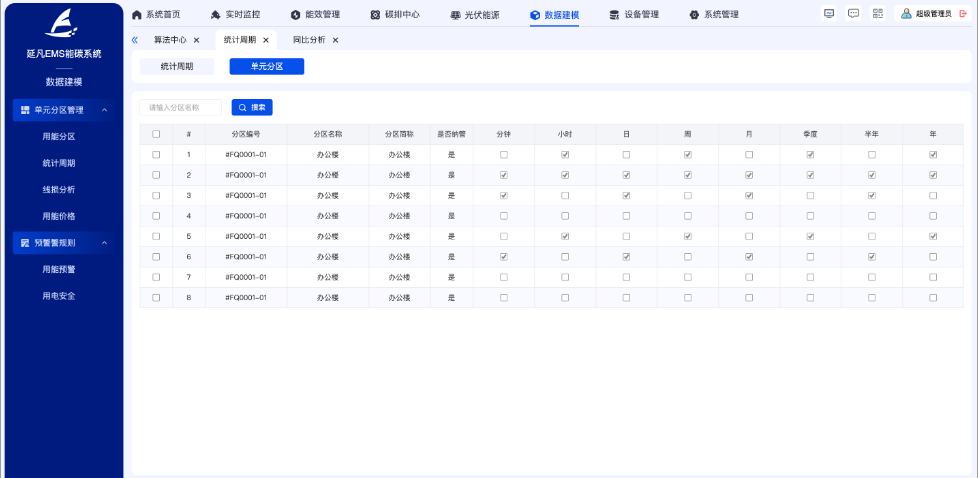Image resolution: width=978 pixels, height=478 pixels.
Task: Click the monitor screen icon in top bar
Action: [x=828, y=14]
